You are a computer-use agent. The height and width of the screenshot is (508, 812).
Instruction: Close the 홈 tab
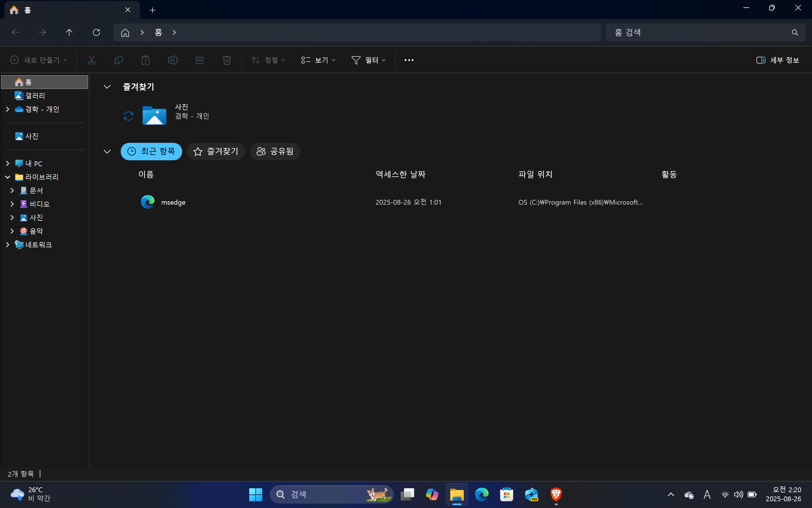tap(127, 10)
